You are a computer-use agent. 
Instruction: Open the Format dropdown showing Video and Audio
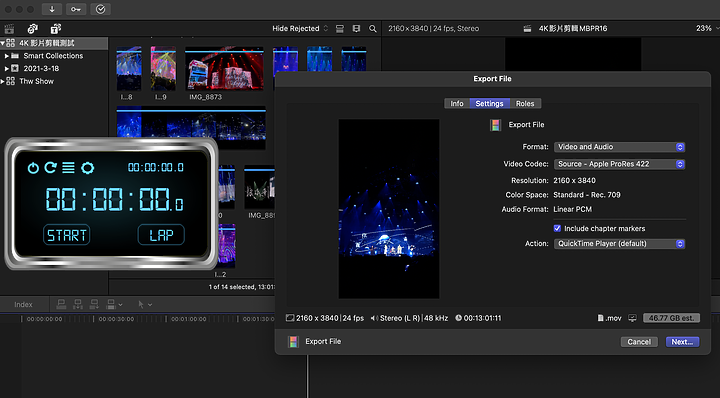click(619, 147)
